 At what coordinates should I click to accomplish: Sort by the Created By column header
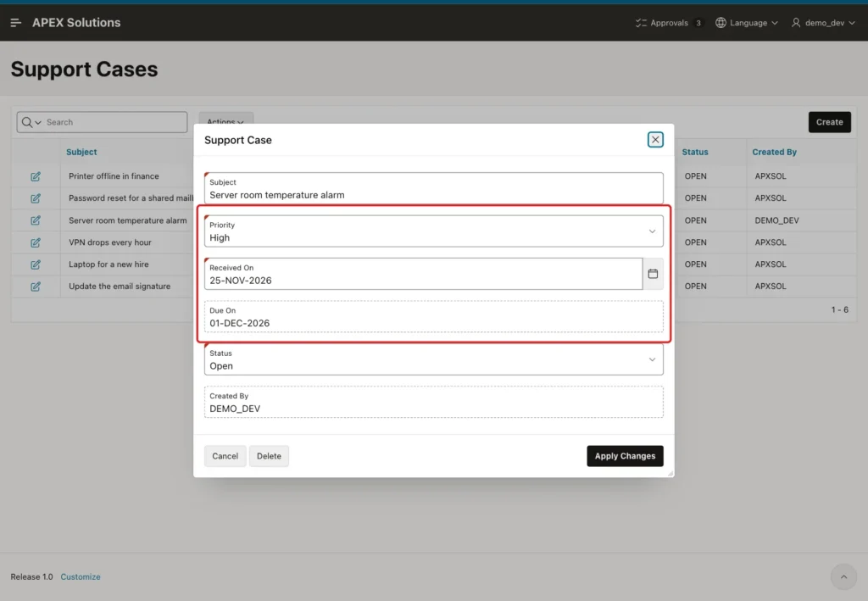(x=774, y=152)
